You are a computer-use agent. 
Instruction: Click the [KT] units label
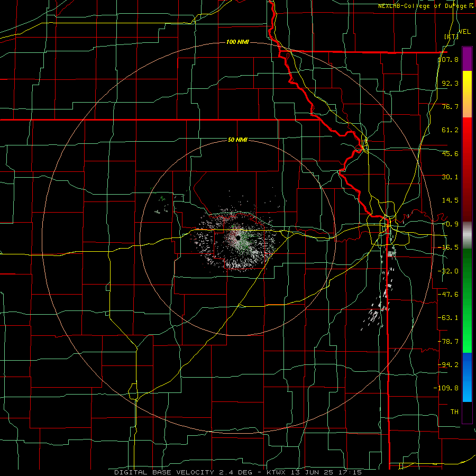coord(452,36)
